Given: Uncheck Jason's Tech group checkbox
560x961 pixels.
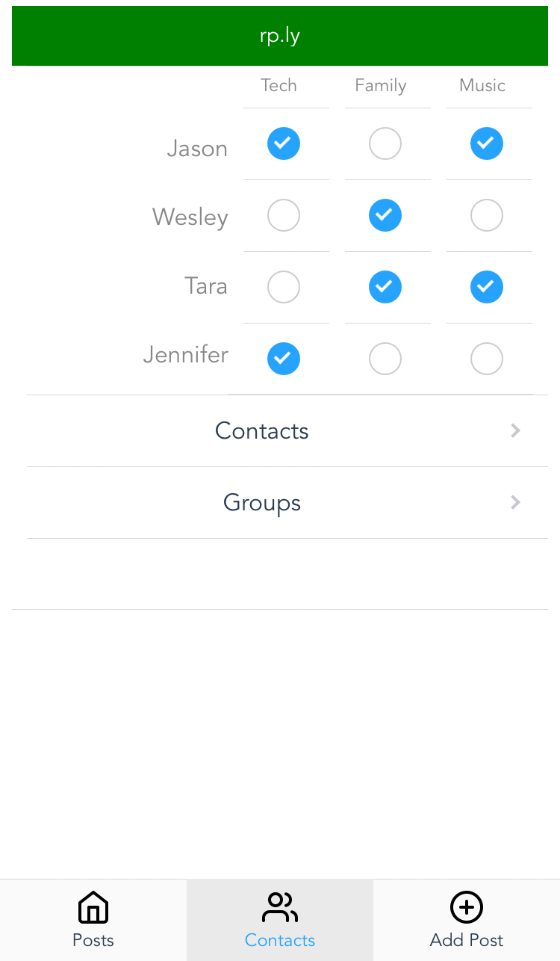Looking at the screenshot, I should (x=284, y=143).
